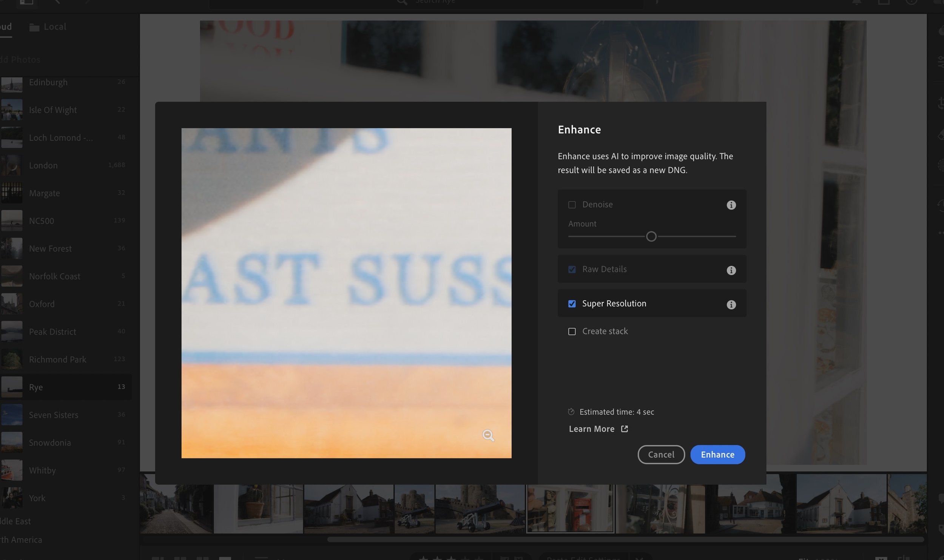Select the potted plant window filmstrip thumbnail
This screenshot has width=944, height=560.
click(x=258, y=509)
